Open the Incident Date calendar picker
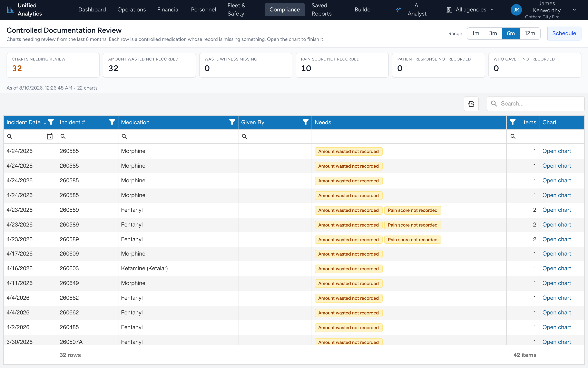This screenshot has width=588, height=368. pos(50,136)
